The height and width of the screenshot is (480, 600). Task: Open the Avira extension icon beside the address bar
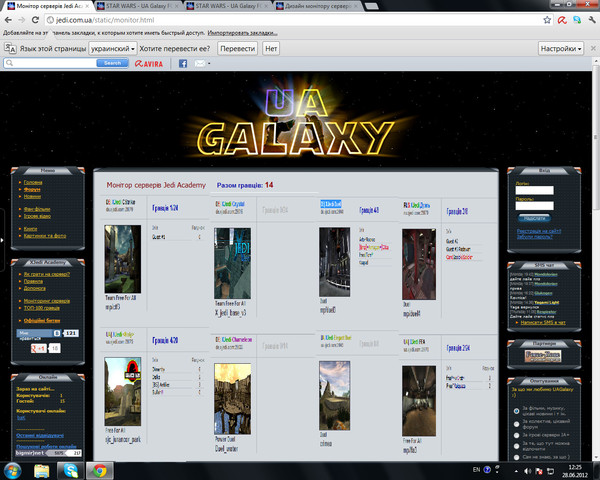(x=562, y=20)
